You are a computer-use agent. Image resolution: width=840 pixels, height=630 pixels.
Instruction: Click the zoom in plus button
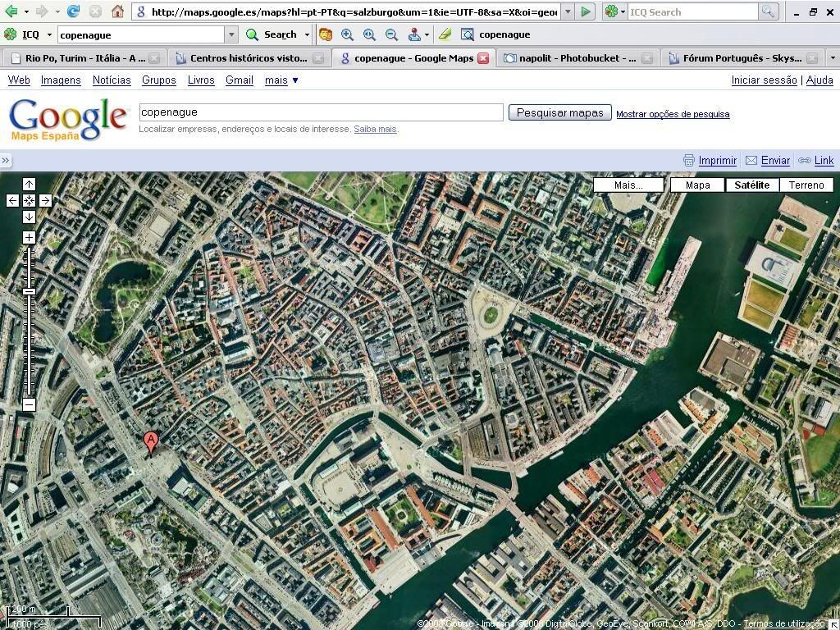tap(29, 238)
